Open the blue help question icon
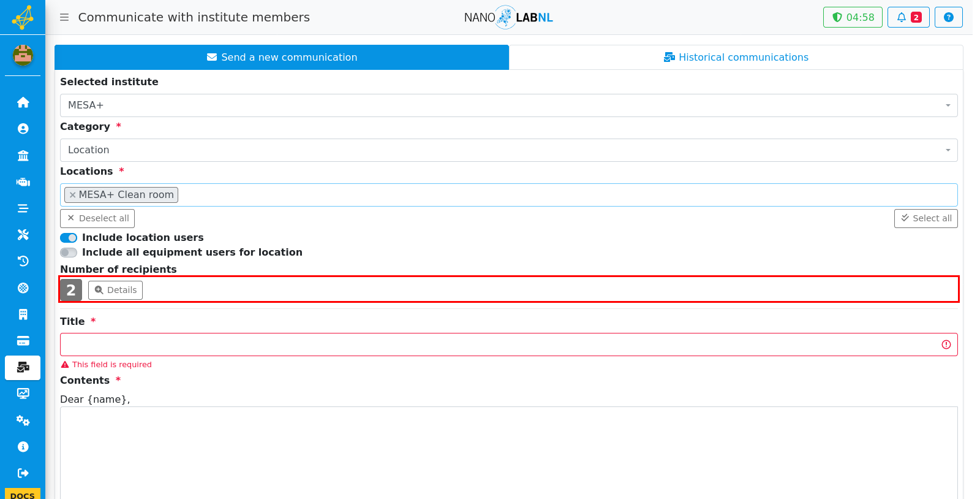The height and width of the screenshot is (499, 980). click(948, 17)
